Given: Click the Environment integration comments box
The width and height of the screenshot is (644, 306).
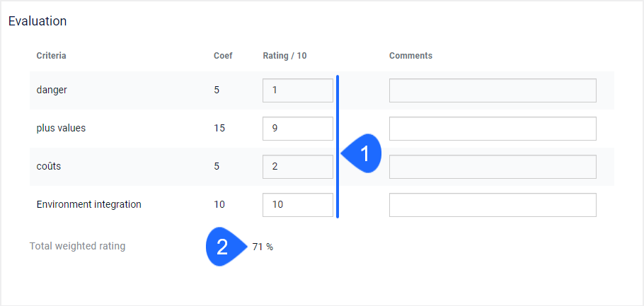Looking at the screenshot, I should coord(493,205).
